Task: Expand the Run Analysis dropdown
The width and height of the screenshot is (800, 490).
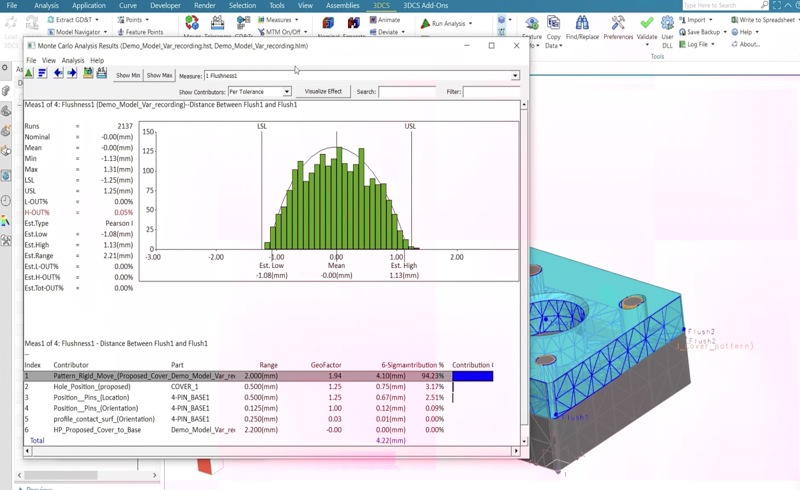Action: coord(470,23)
